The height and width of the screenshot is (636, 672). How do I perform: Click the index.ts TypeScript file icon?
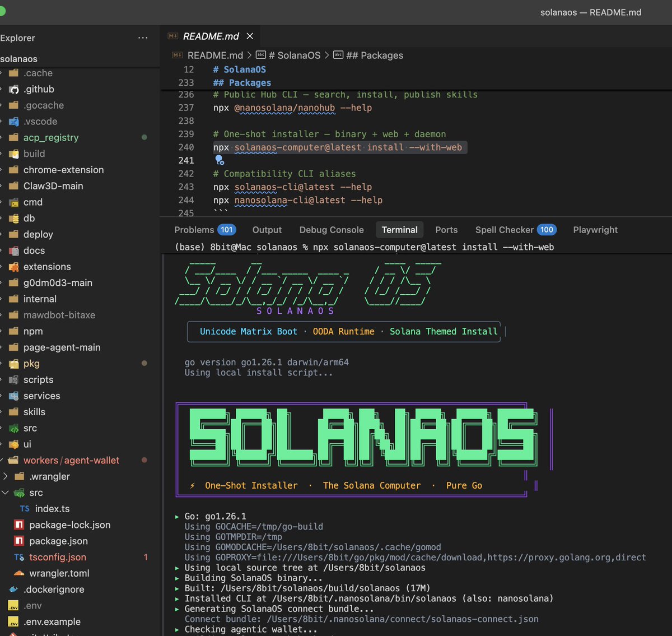pyautogui.click(x=25, y=509)
